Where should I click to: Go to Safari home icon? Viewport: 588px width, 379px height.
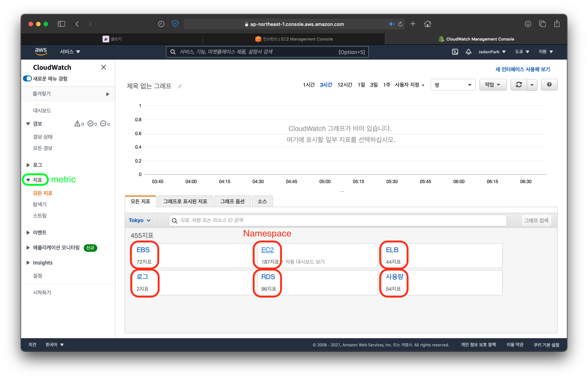tap(427, 24)
